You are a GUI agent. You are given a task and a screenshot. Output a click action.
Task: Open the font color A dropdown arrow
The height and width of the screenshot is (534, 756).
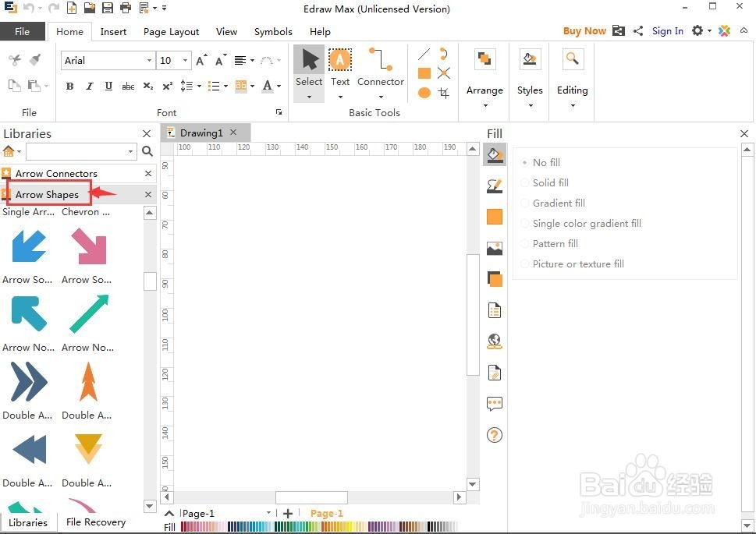(x=279, y=87)
